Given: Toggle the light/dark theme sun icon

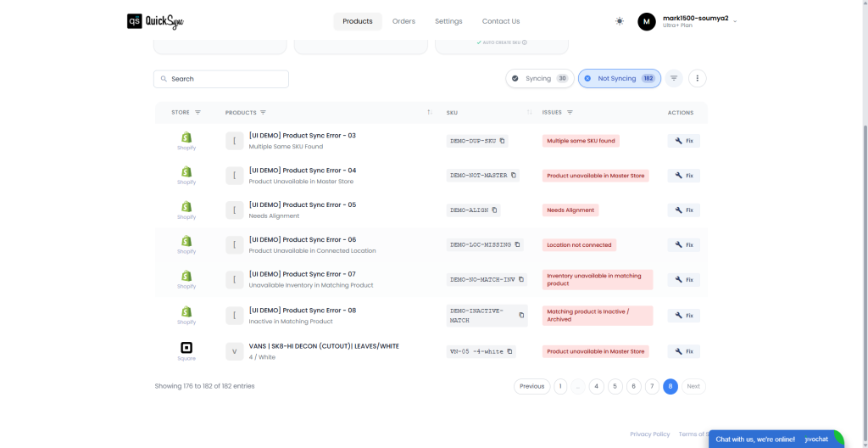Looking at the screenshot, I should 620,21.
